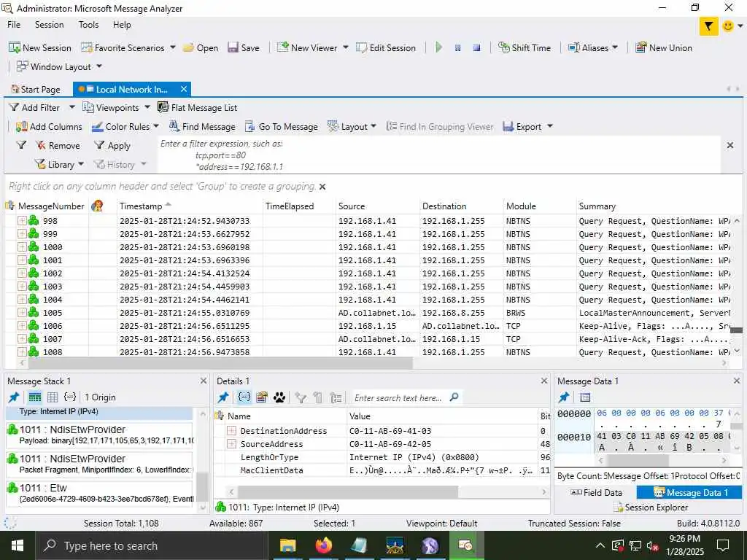Open the Open file button
747x560 pixels.
(201, 47)
